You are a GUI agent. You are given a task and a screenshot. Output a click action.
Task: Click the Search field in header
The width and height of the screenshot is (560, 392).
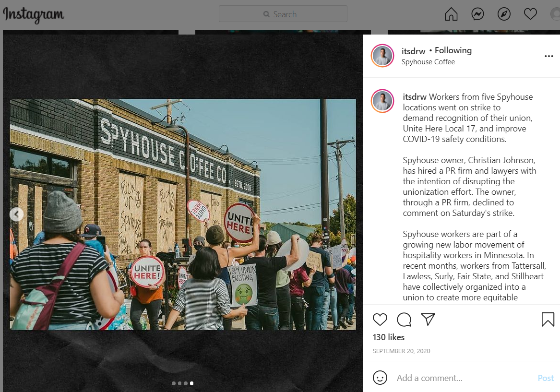[x=283, y=14]
